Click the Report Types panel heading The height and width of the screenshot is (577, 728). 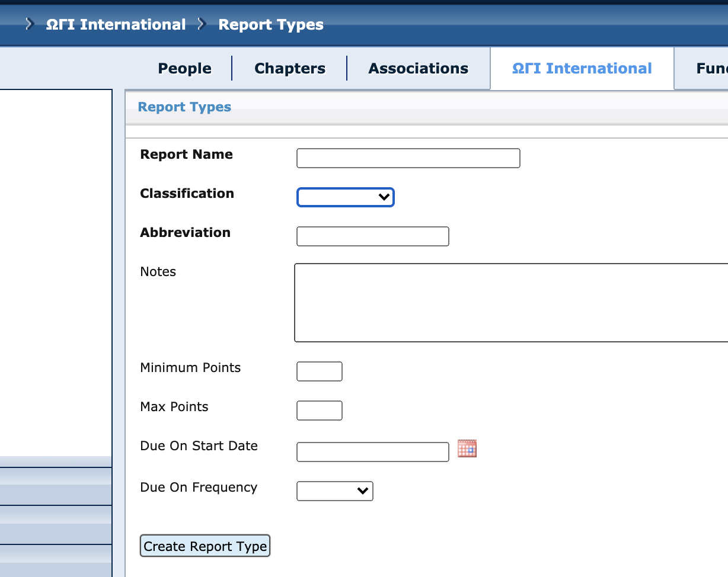(184, 107)
